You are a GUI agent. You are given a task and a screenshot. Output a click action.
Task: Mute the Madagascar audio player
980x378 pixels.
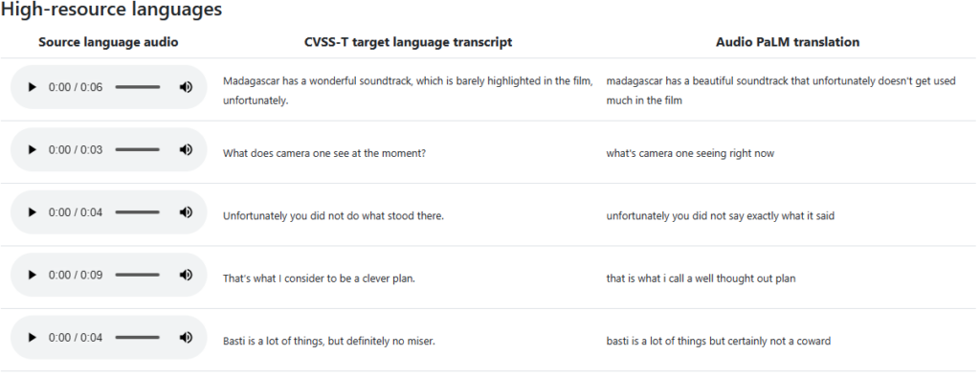click(186, 87)
